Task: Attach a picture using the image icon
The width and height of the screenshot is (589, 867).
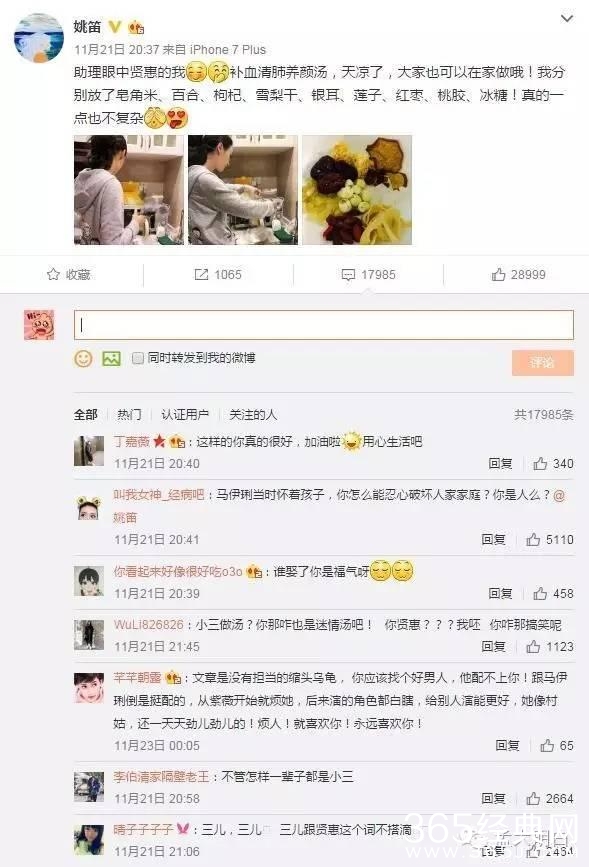Action: [111, 359]
